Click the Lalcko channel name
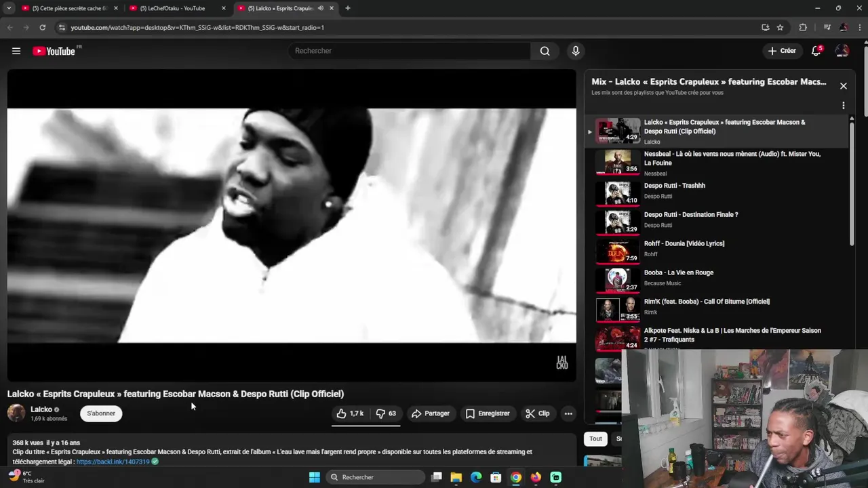The image size is (868, 488). 41,409
